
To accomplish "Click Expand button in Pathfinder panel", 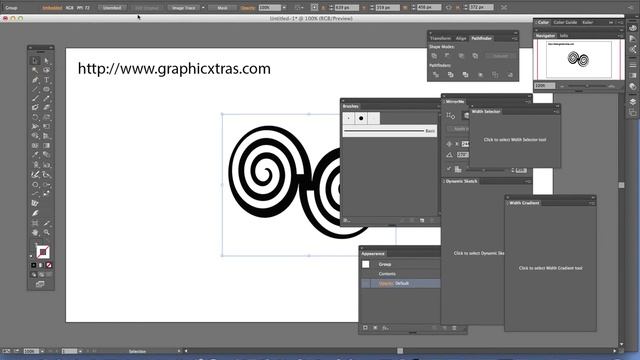I will (x=500, y=56).
